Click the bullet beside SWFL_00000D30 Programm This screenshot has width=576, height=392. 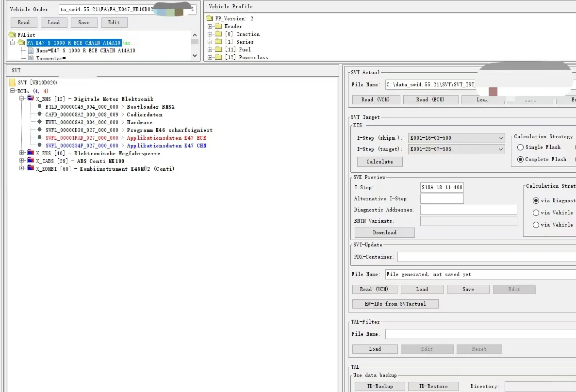(39, 130)
